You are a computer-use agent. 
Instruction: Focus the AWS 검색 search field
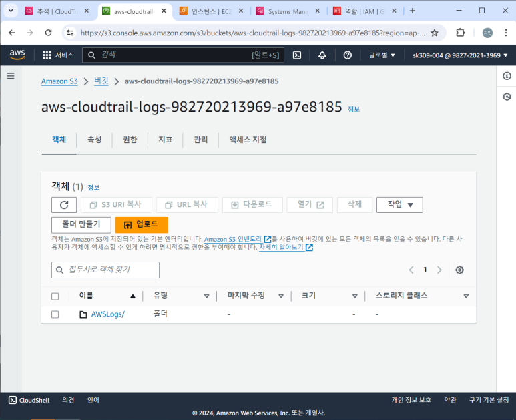[183, 55]
